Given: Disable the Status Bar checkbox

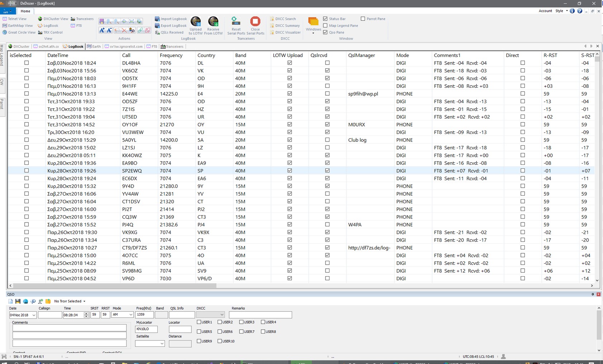Looking at the screenshot, I should tap(325, 19).
